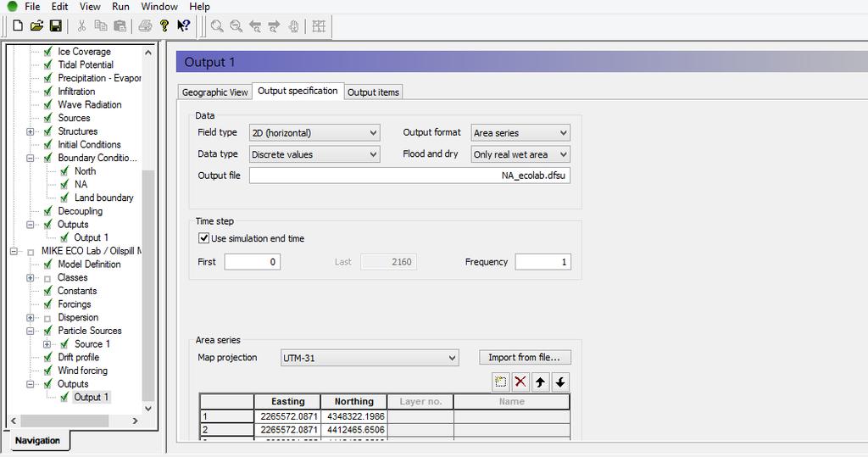Click the Frequency input field
The width and height of the screenshot is (868, 457).
pos(542,262)
